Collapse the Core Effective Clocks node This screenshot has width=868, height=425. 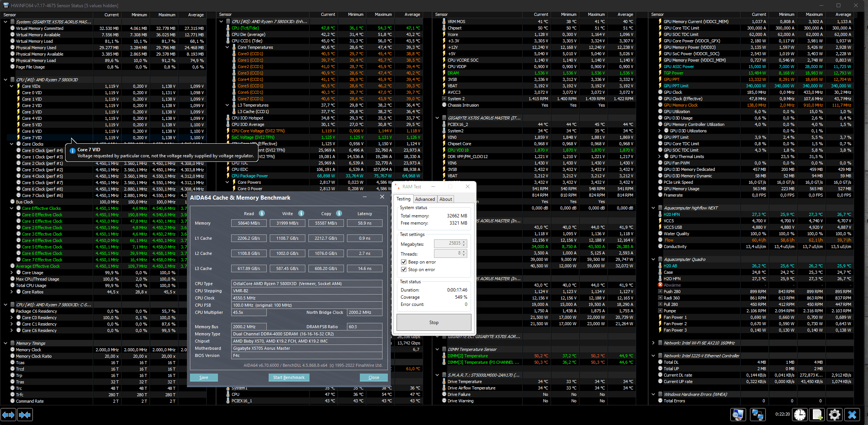coord(11,208)
